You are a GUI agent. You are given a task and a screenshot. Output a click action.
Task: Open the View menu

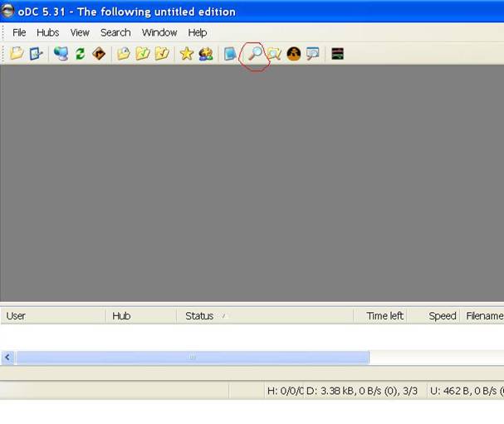(x=80, y=32)
